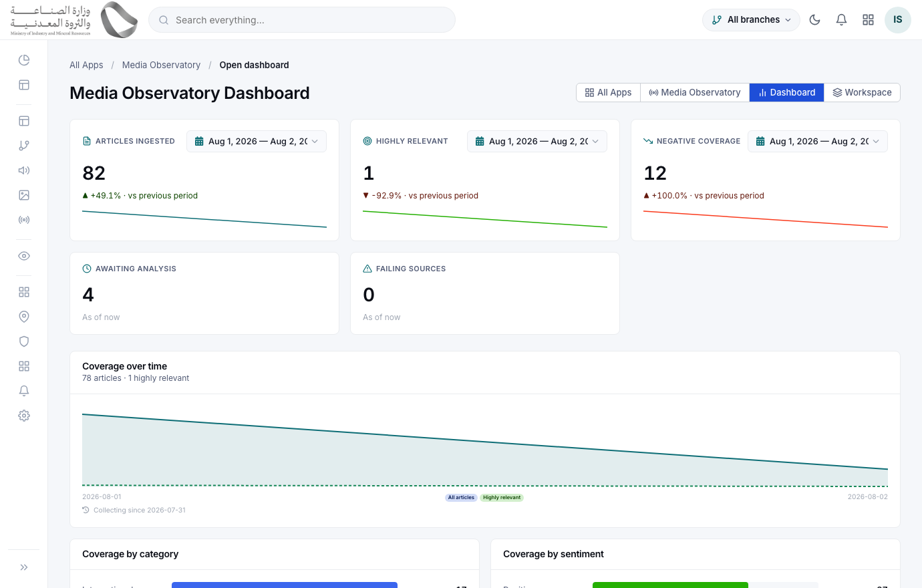Go to All Apps breadcrumb
This screenshot has height=588, width=922.
86,65
